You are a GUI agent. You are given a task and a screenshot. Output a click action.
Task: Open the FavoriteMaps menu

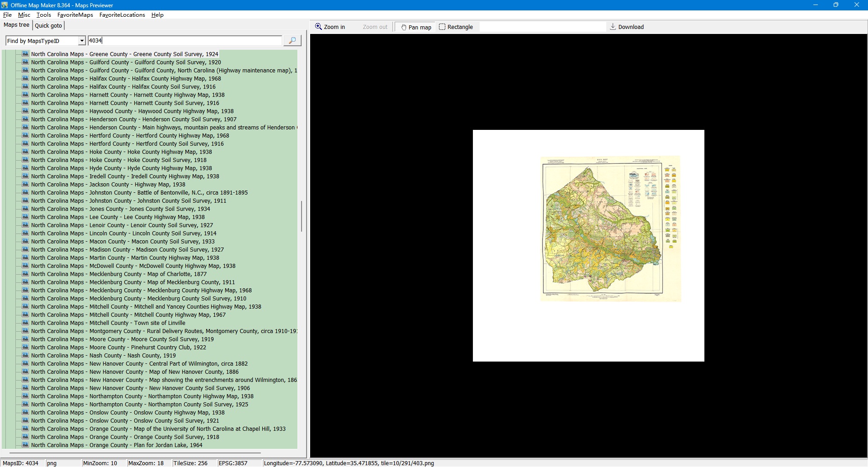(x=75, y=15)
